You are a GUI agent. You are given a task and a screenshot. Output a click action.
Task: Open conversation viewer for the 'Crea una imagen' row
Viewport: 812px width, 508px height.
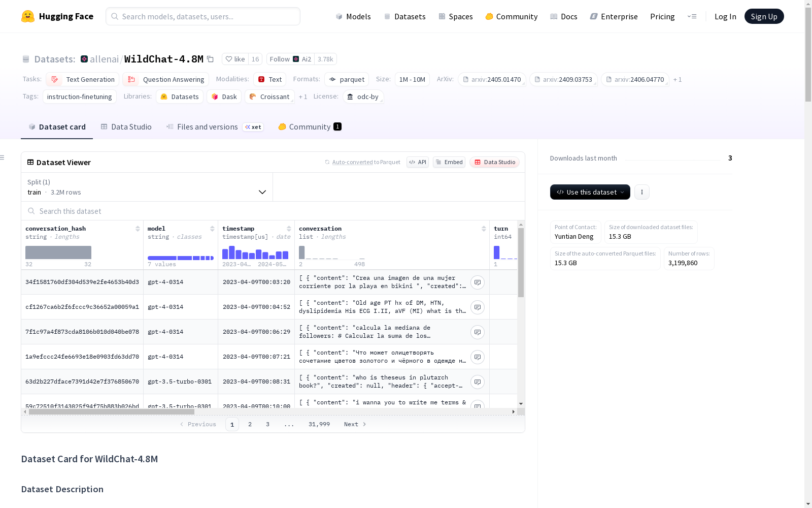[x=478, y=282]
